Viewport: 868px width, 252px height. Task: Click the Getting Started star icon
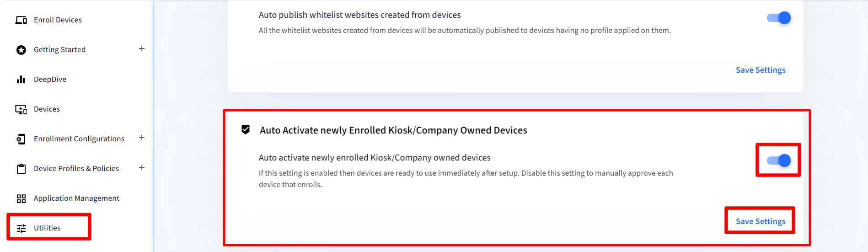coord(21,50)
